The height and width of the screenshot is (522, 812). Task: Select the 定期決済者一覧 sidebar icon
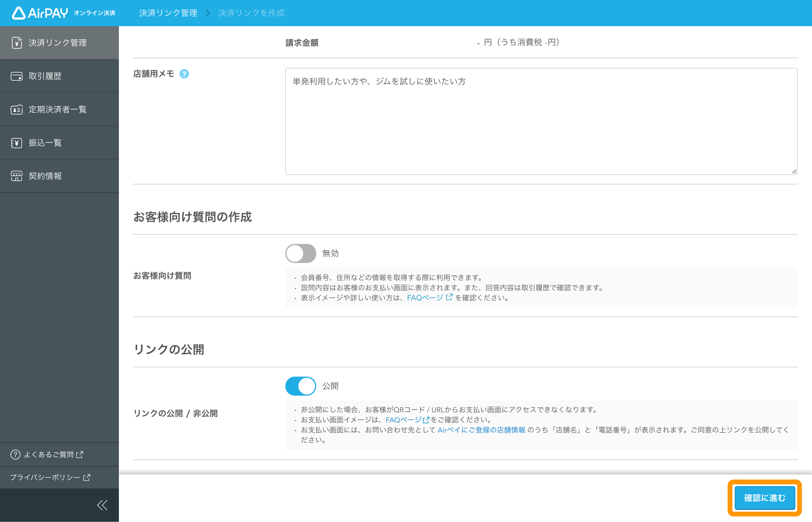[16, 109]
